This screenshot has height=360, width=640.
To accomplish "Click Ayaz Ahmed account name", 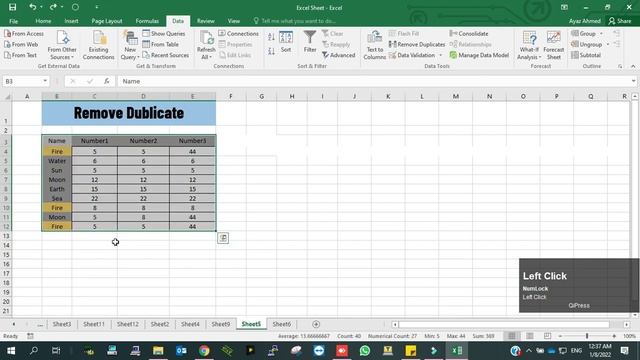I will tap(584, 21).
